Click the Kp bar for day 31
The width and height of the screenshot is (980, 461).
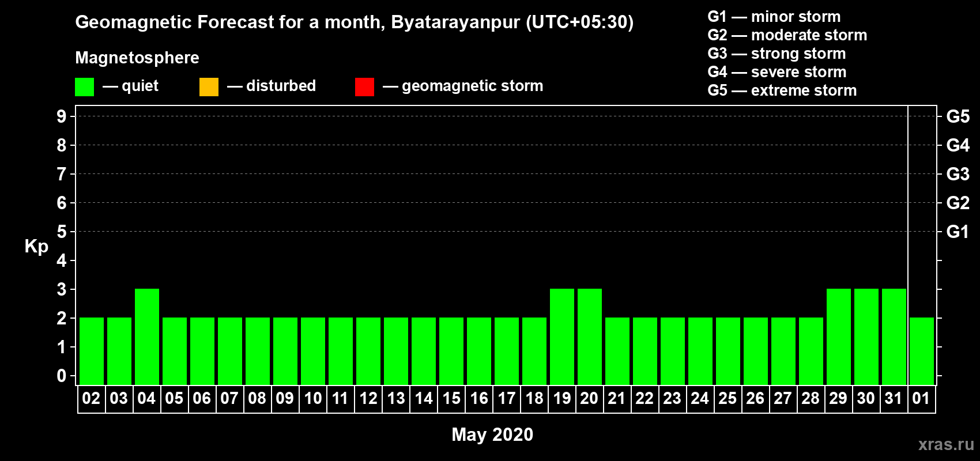[x=894, y=337]
